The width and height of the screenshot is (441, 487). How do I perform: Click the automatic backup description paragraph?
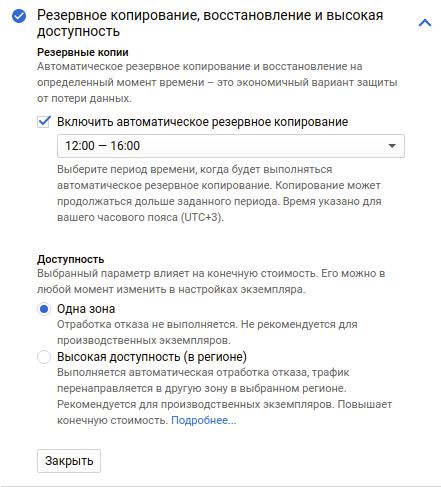pos(217,82)
